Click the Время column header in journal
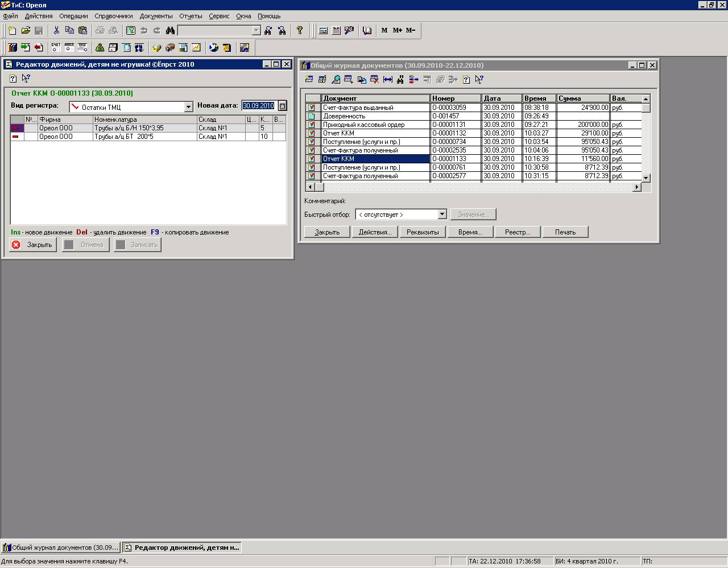 pos(539,98)
